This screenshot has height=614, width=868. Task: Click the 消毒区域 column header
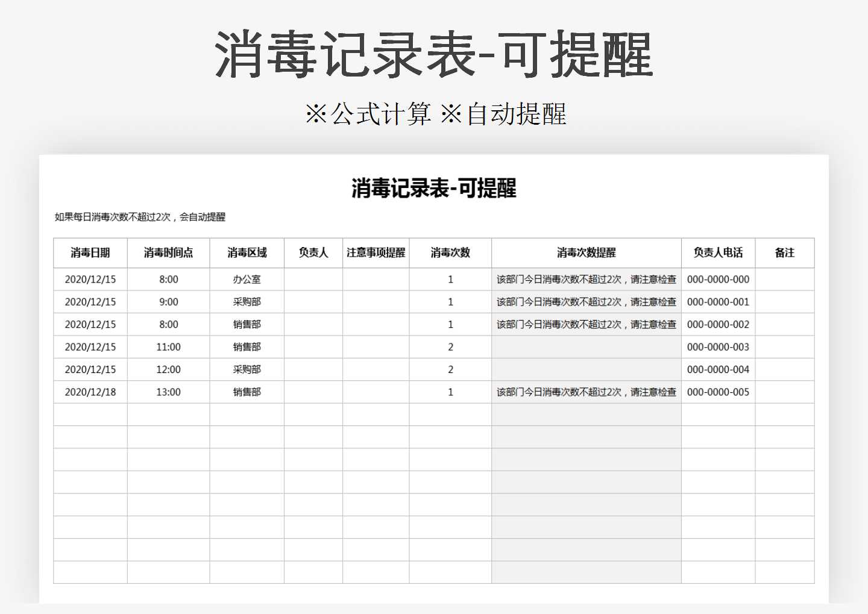pos(246,252)
